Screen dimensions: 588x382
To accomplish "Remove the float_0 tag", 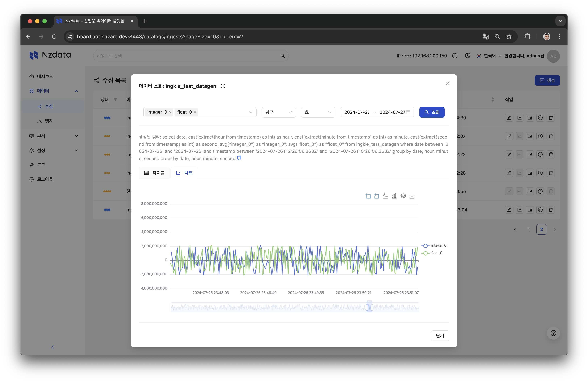I will click(x=195, y=112).
